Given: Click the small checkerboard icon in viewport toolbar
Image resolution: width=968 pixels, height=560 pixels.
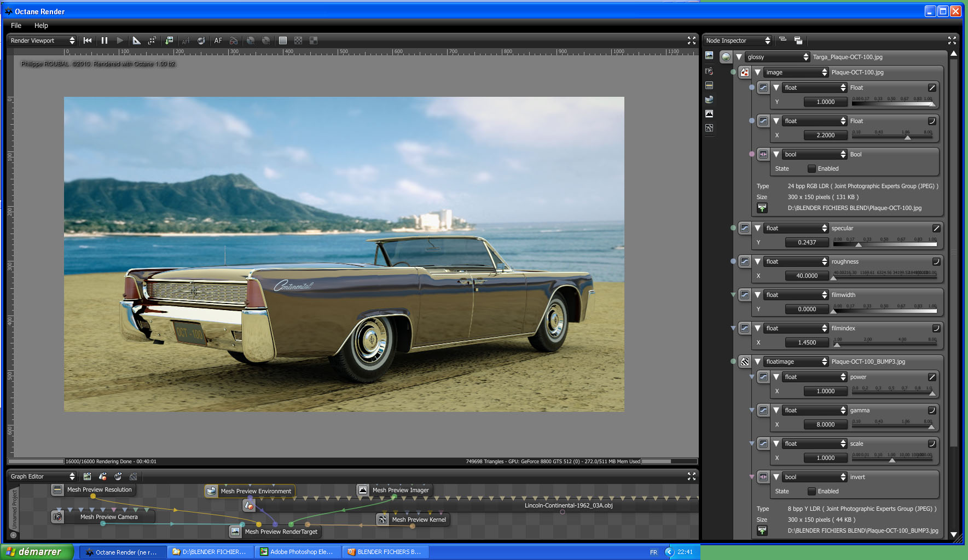Looking at the screenshot, I should [x=298, y=40].
